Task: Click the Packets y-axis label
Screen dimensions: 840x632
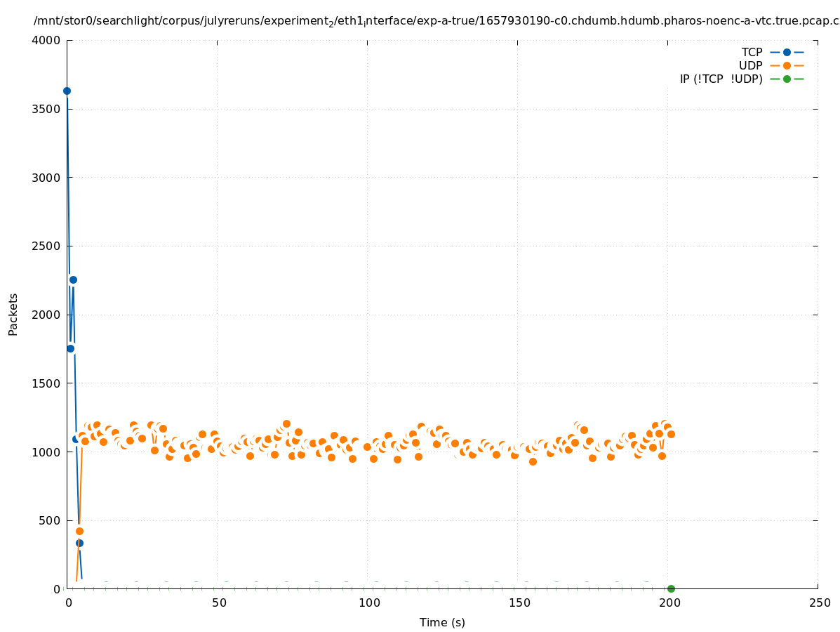Action: pos(13,314)
